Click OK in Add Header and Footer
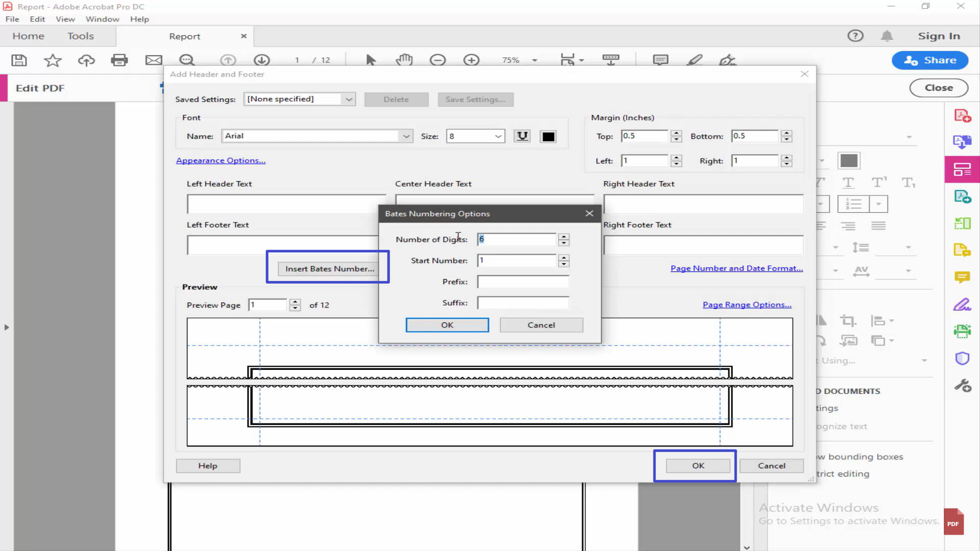This screenshot has height=551, width=980. [698, 465]
